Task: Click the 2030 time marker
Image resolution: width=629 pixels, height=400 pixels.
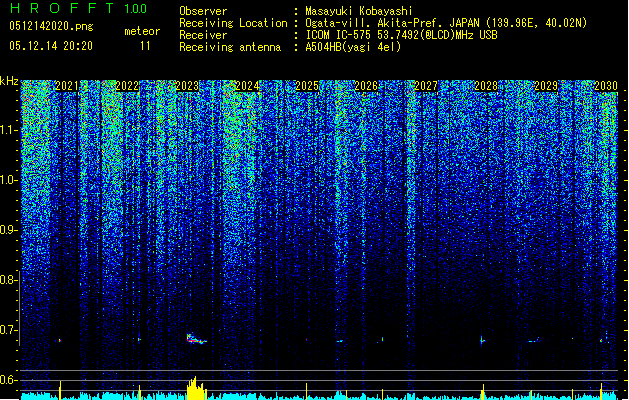Action: pos(605,86)
